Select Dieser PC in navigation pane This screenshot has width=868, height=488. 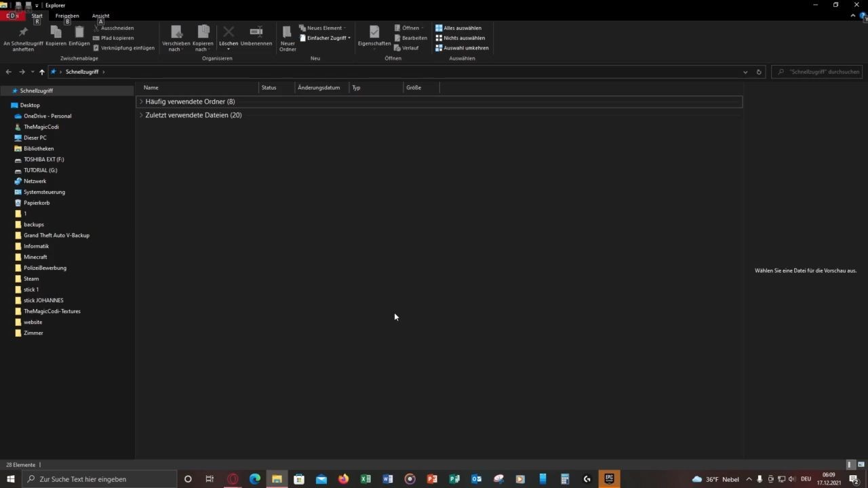click(35, 138)
